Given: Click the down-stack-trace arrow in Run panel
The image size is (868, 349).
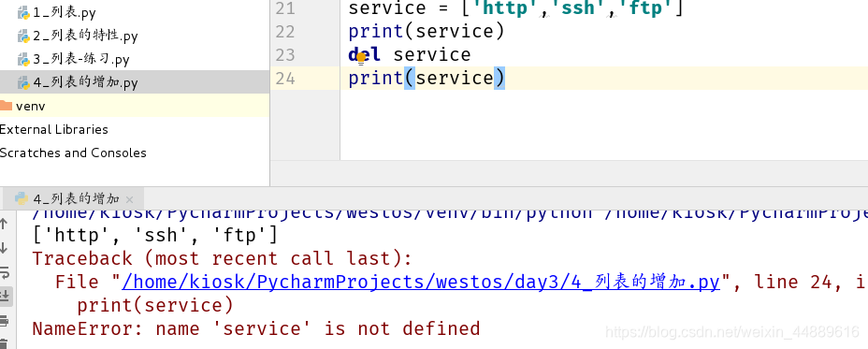Looking at the screenshot, I should pos(4,248).
